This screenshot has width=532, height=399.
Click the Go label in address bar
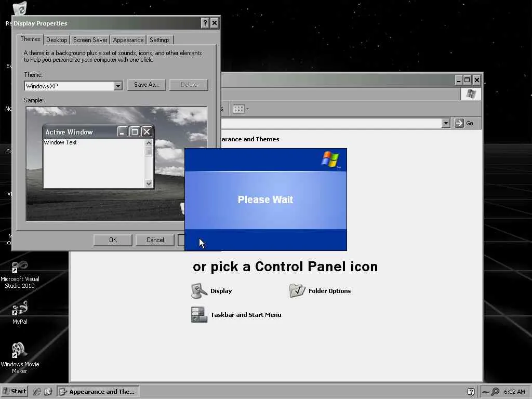470,123
